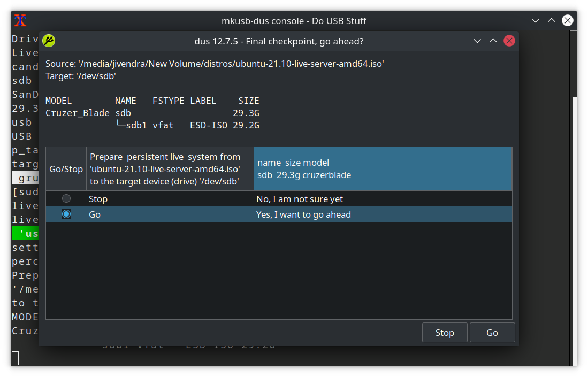Click the 'Prepare persistent live system' column header

pos(170,169)
